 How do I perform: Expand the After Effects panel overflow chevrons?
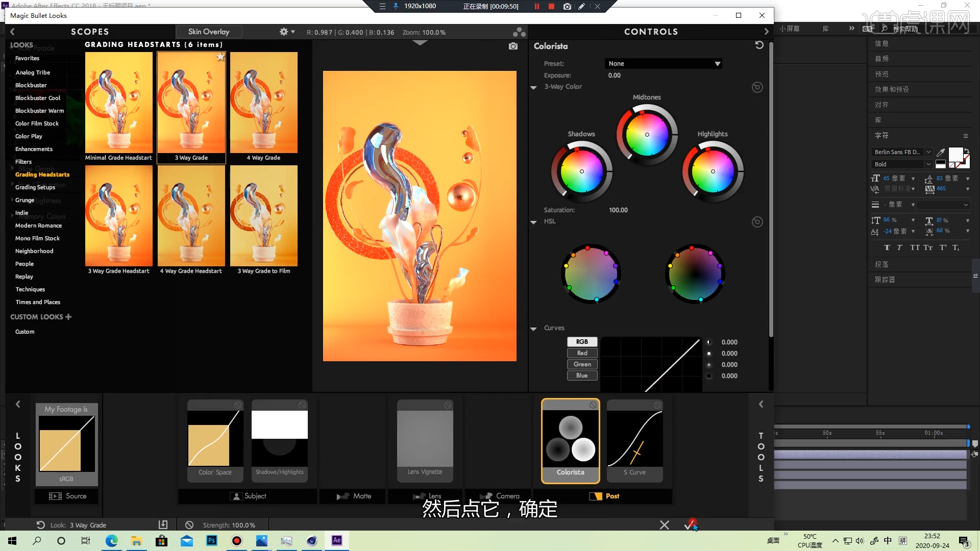tap(851, 29)
